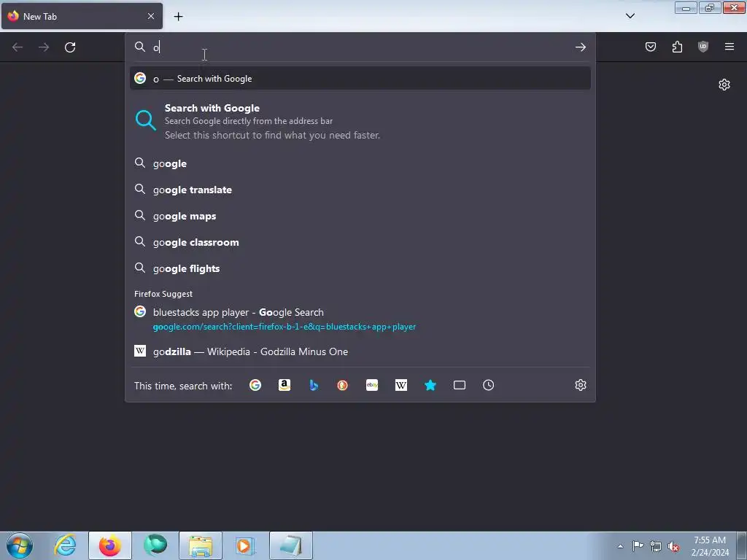Open search settings gear in suggestion panel

point(580,385)
